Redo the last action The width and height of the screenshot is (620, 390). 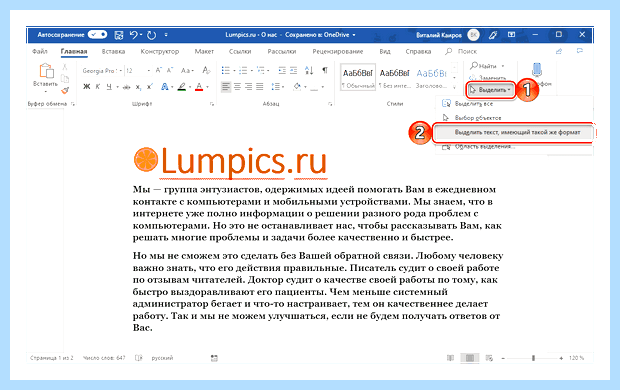coord(151,35)
